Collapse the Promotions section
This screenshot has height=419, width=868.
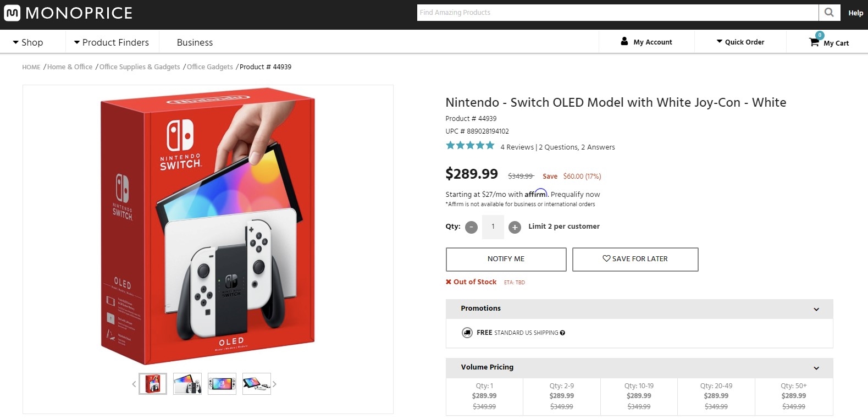[816, 309]
